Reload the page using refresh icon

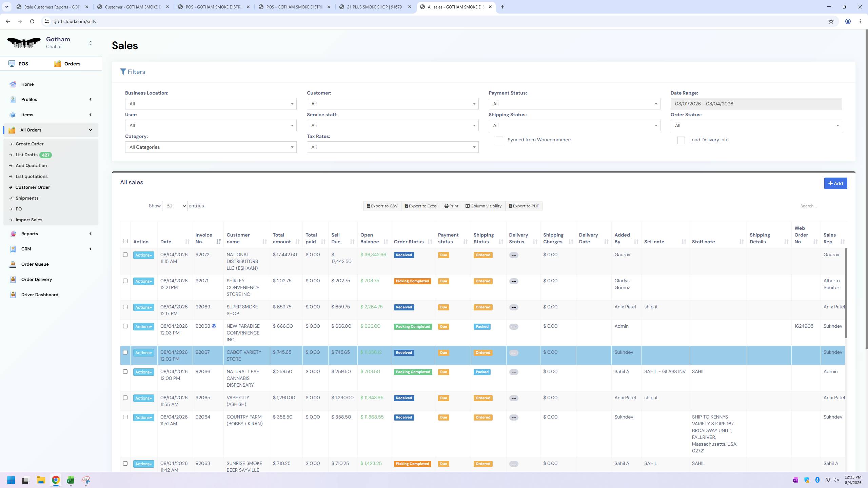pos(32,21)
